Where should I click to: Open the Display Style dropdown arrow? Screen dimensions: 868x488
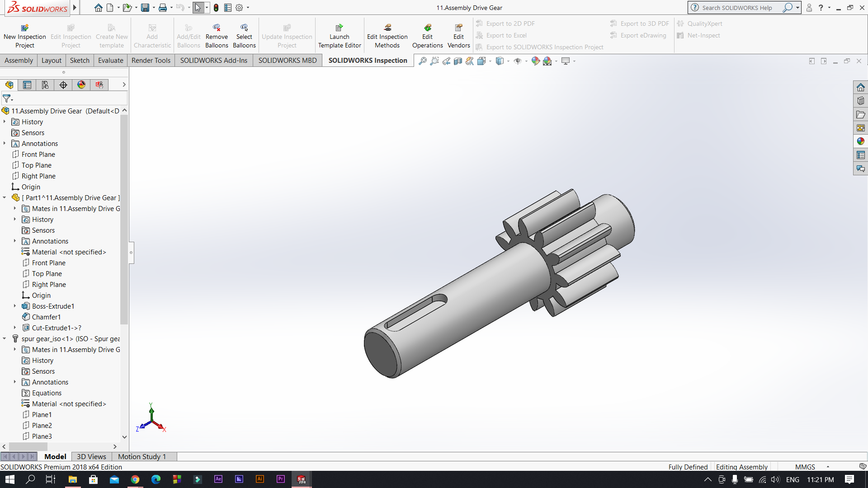[x=509, y=61]
